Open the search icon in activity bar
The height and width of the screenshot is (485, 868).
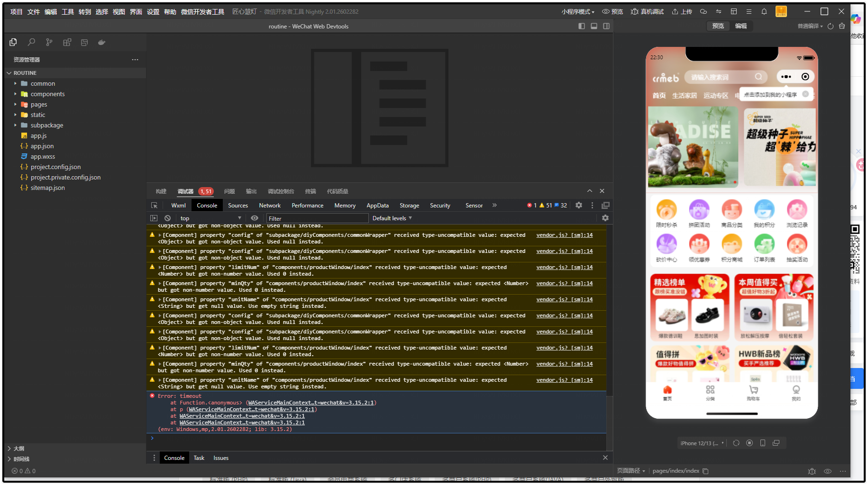coord(31,42)
